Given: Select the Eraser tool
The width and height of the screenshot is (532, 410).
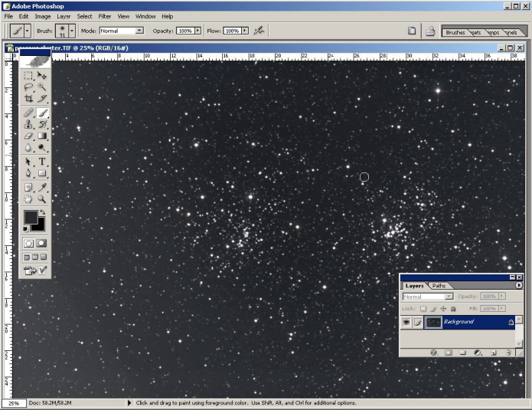Looking at the screenshot, I should (28, 136).
